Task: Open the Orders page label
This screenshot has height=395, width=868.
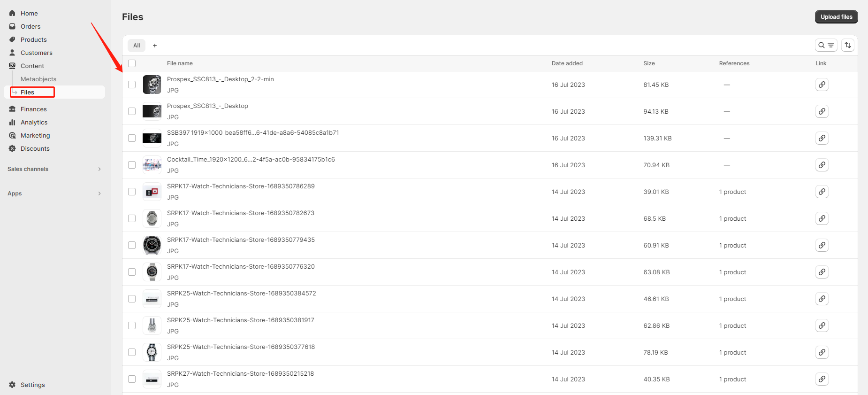Action: (30, 26)
